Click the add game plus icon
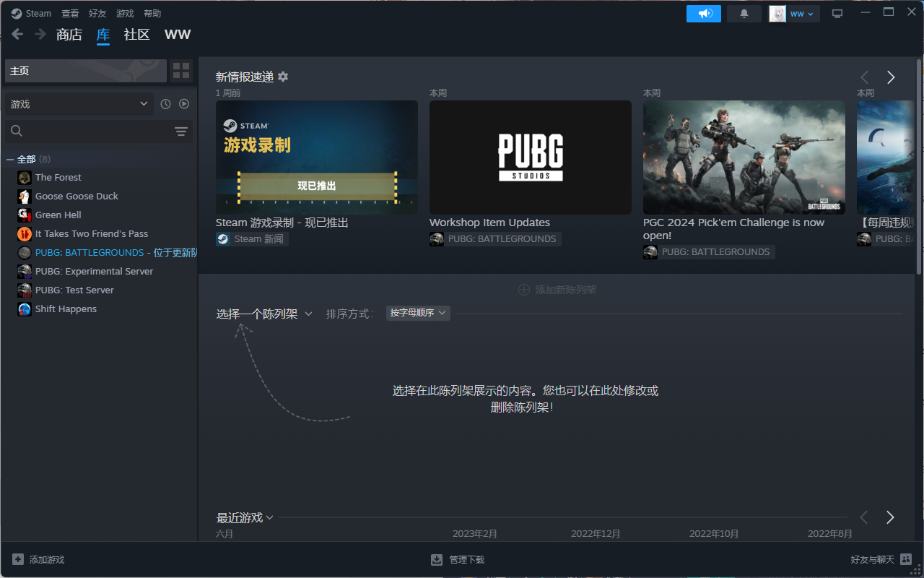Viewport: 924px width, 578px height. 18,559
